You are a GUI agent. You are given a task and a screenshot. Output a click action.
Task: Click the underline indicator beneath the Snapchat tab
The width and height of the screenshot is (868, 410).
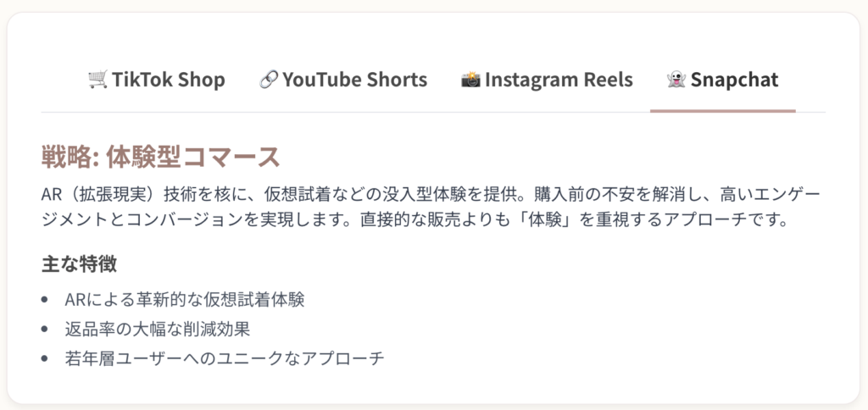(723, 111)
